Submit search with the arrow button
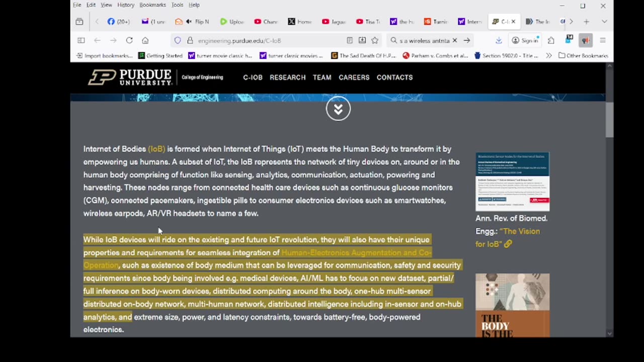Screen dimensions: 644x362 pos(467,40)
